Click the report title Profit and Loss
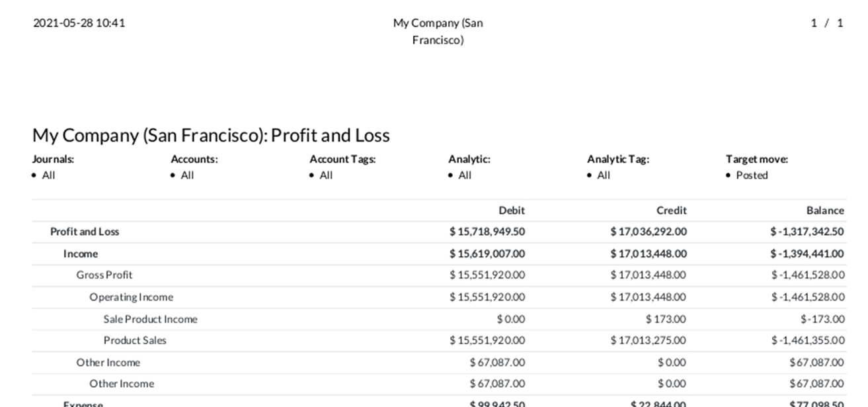868x407 pixels. click(x=211, y=135)
